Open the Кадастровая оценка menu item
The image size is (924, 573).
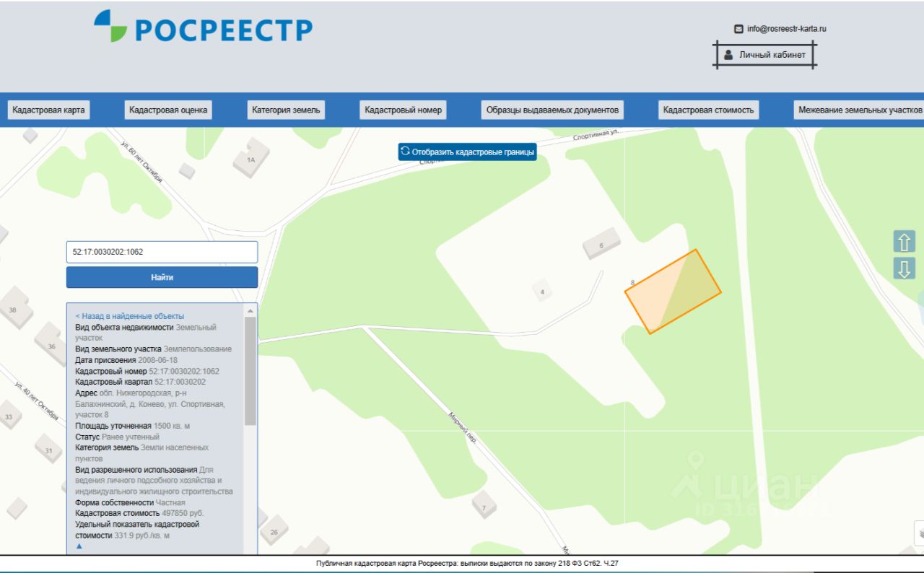point(168,110)
